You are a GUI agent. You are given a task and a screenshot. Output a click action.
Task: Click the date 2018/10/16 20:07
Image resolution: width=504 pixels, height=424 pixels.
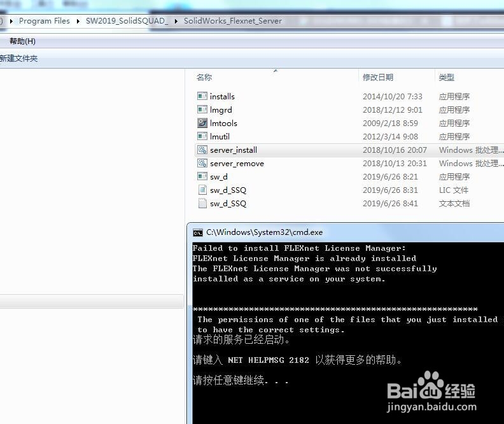395,150
